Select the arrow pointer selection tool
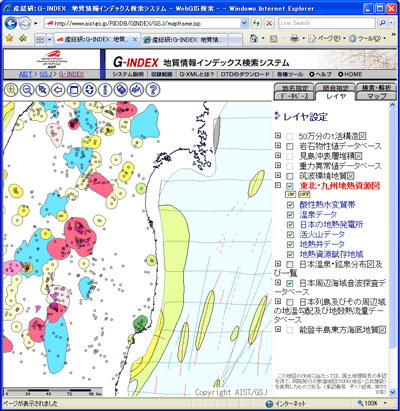 click(x=43, y=90)
